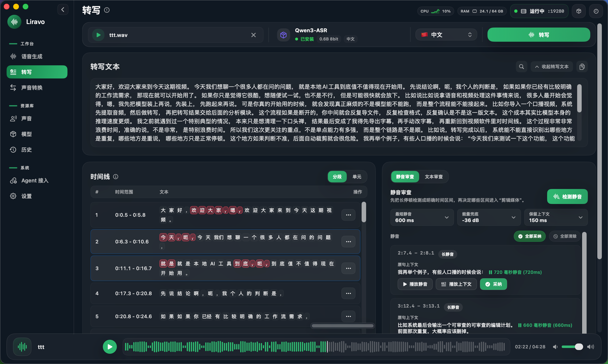Open the 中文 language dropdown
The height and width of the screenshot is (364, 608).
pos(446,35)
